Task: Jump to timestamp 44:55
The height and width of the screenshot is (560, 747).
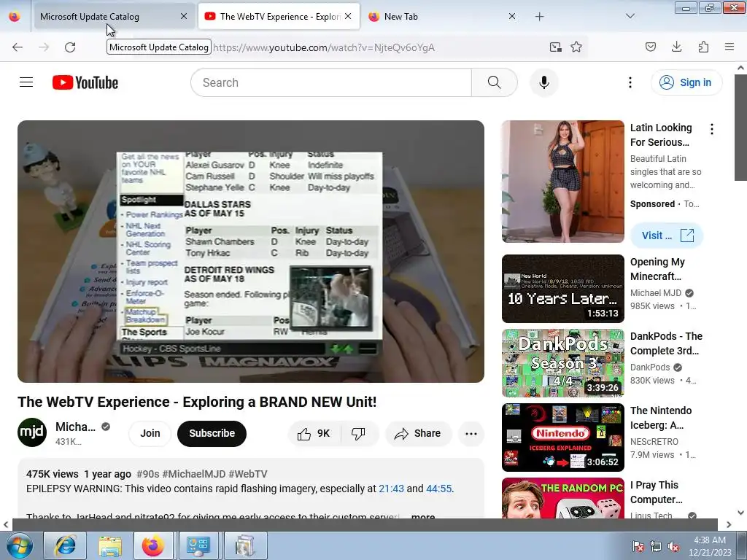Action: click(438, 489)
